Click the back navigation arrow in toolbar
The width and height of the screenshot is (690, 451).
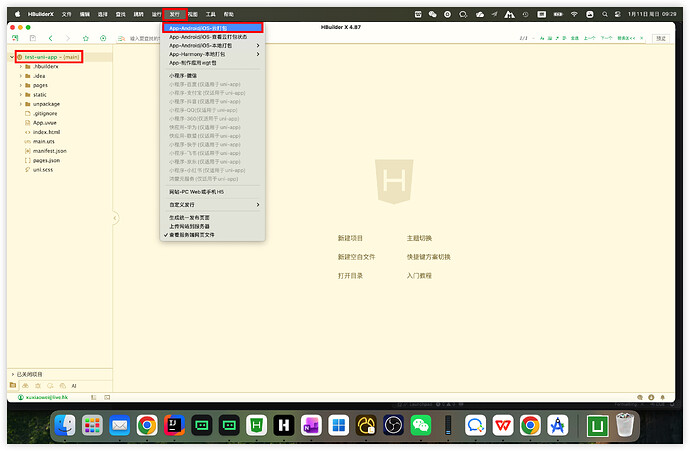(51, 38)
